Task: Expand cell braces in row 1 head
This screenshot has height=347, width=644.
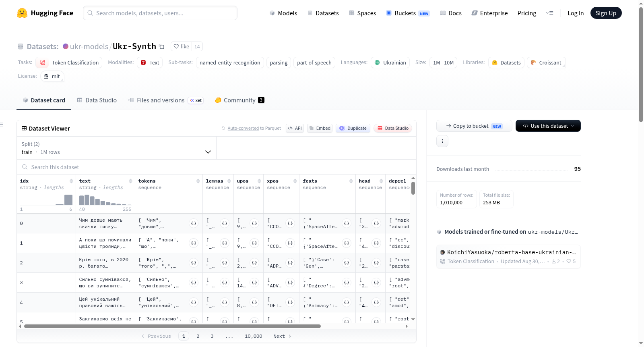Action: click(376, 243)
